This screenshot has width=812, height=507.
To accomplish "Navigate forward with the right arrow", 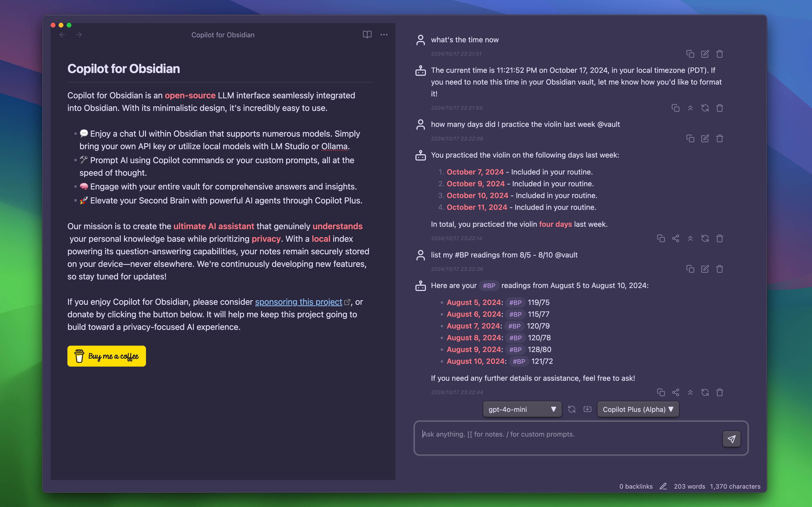I will coord(79,35).
